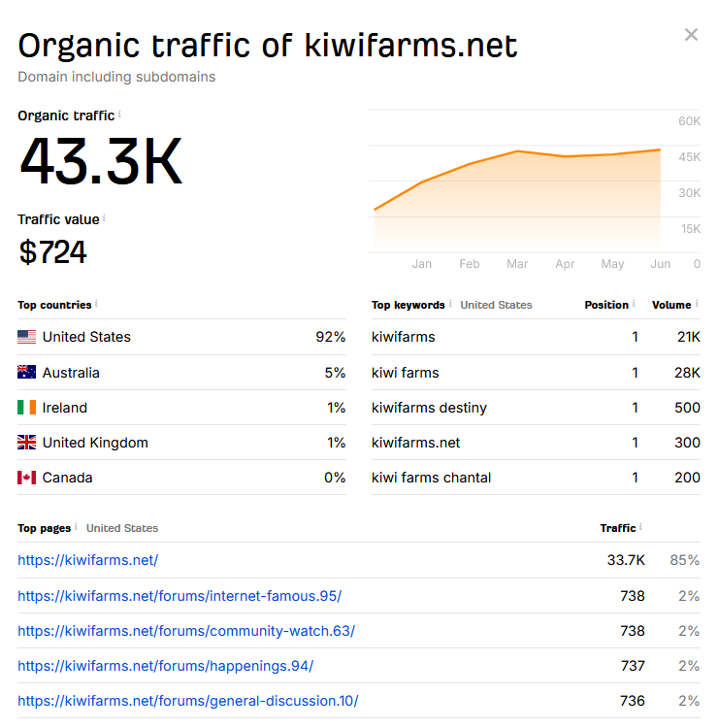Click the 33.7K traffic value for homepage

(x=626, y=560)
